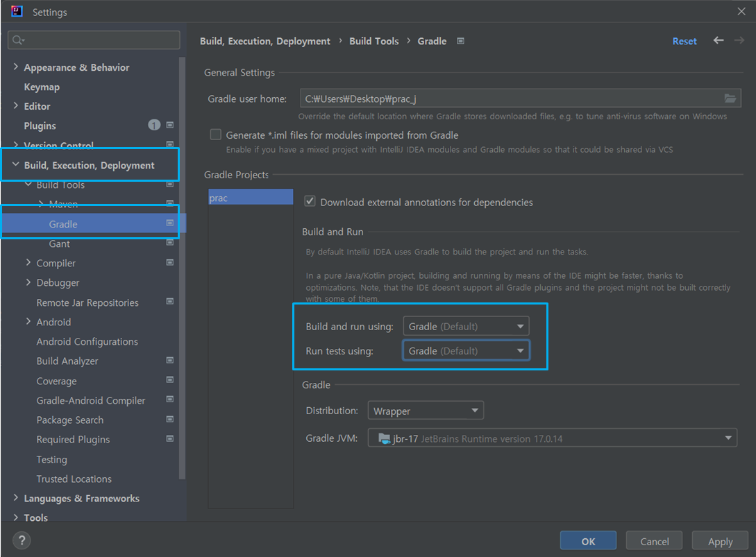756x557 pixels.
Task: Click the IntelliJ IDEA logo in title bar
Action: [x=17, y=11]
